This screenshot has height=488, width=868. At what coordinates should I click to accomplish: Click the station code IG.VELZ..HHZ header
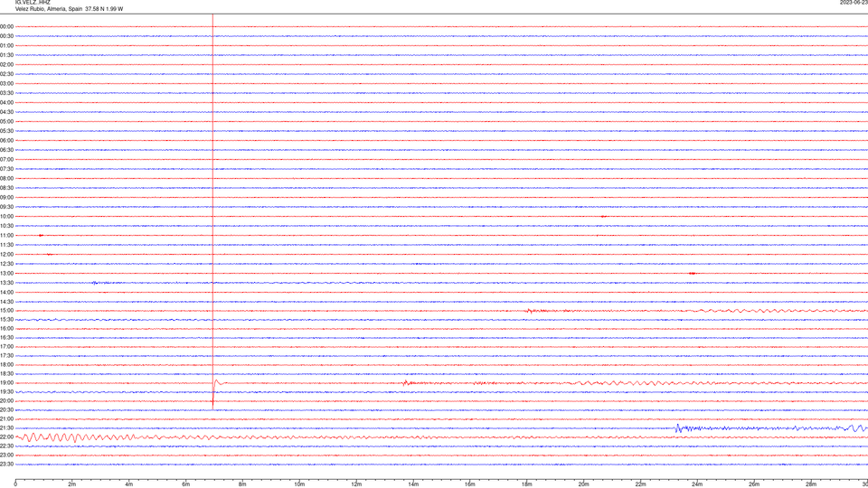click(33, 2)
